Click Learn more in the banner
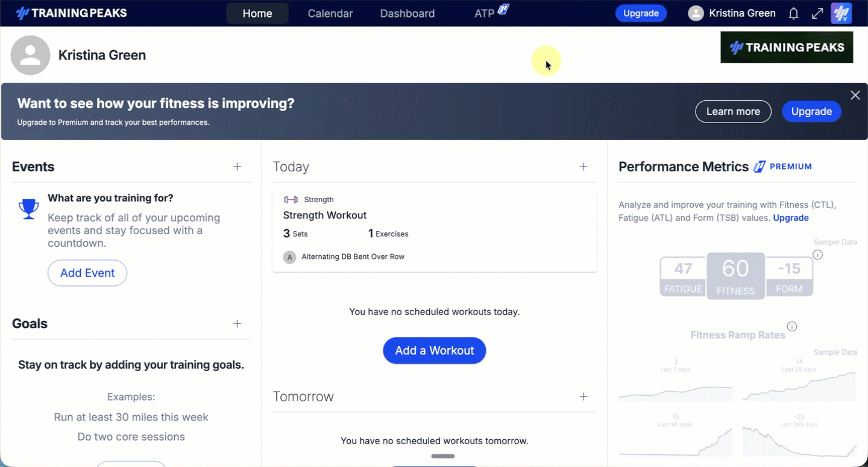Viewport: 868px width, 467px height. (733, 112)
